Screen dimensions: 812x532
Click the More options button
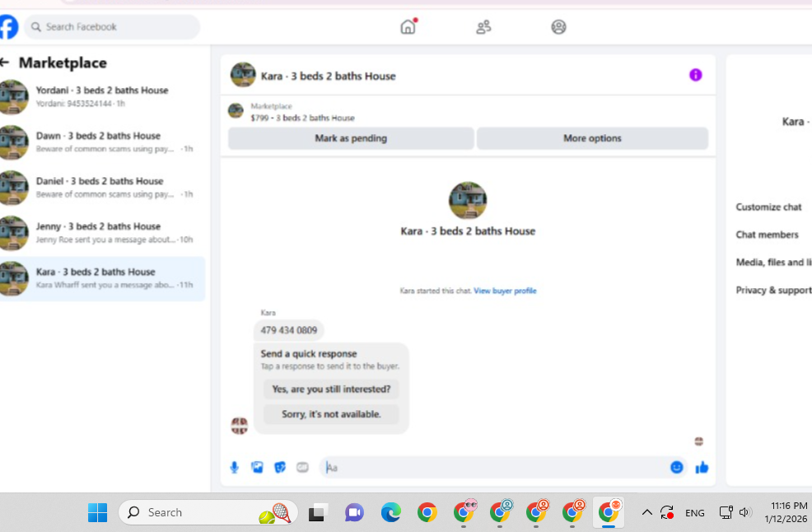[592, 138]
